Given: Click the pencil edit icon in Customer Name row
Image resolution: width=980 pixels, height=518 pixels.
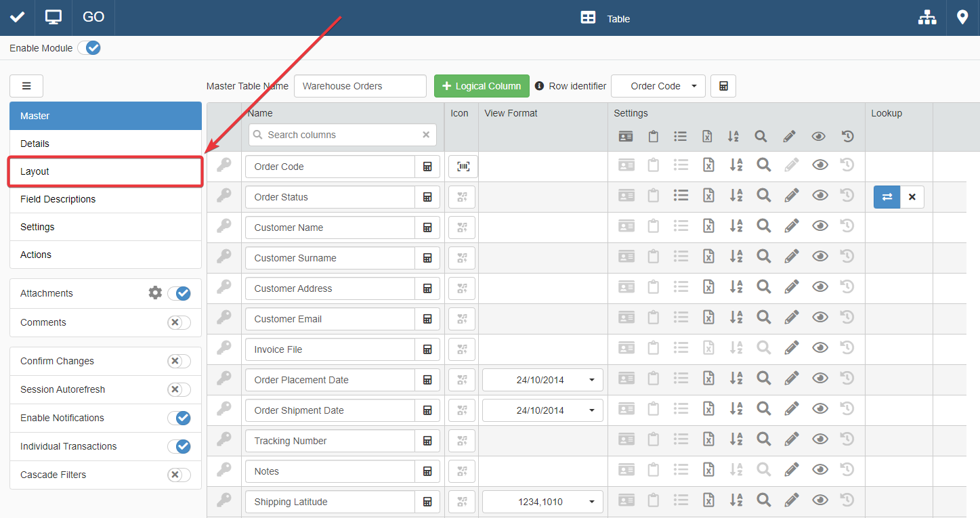Looking at the screenshot, I should [791, 228].
